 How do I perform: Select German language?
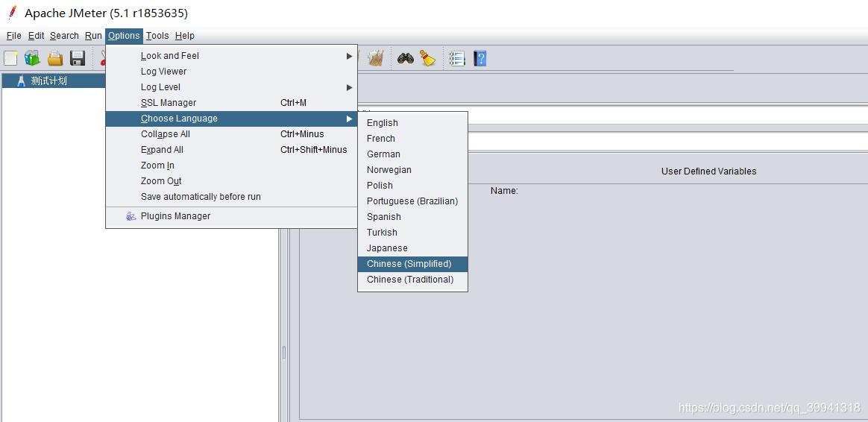click(413, 154)
